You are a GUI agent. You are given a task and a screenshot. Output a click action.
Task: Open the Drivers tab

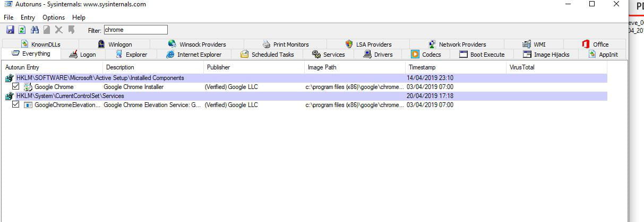378,55
